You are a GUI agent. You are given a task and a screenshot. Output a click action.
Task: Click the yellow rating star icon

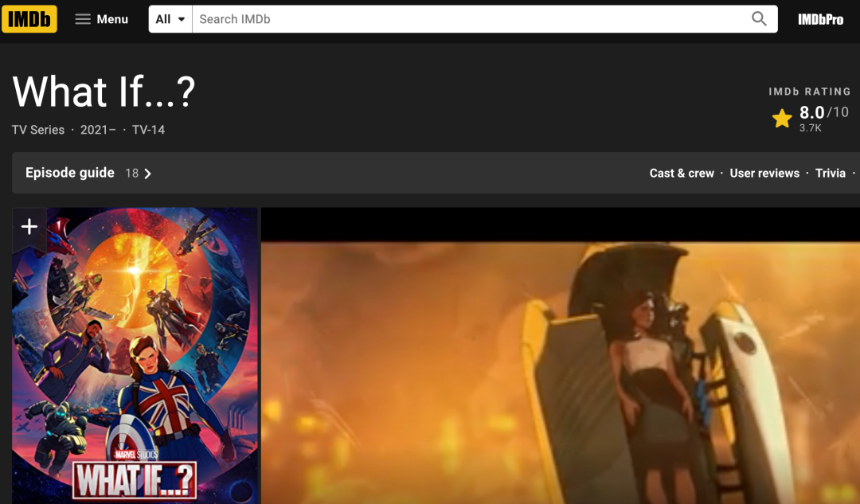pyautogui.click(x=782, y=119)
